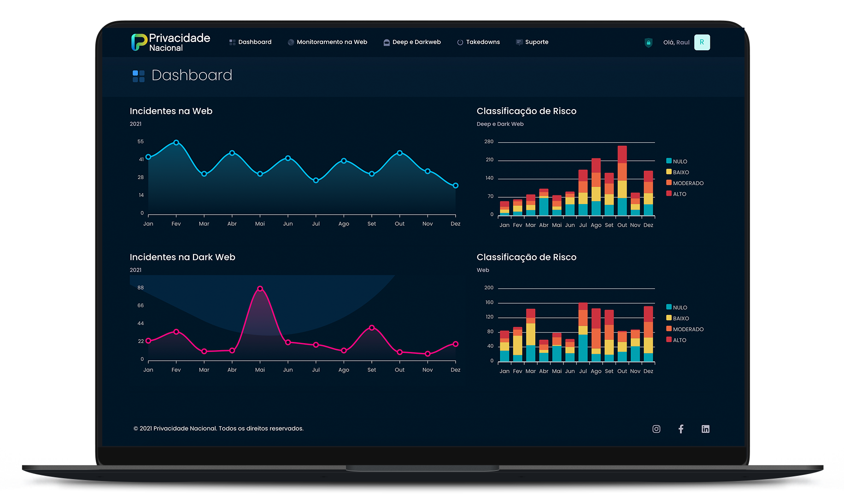Toggle NULO legend in Deep e Dark Web chart
Image resolution: width=844 pixels, height=504 pixels.
677,161
